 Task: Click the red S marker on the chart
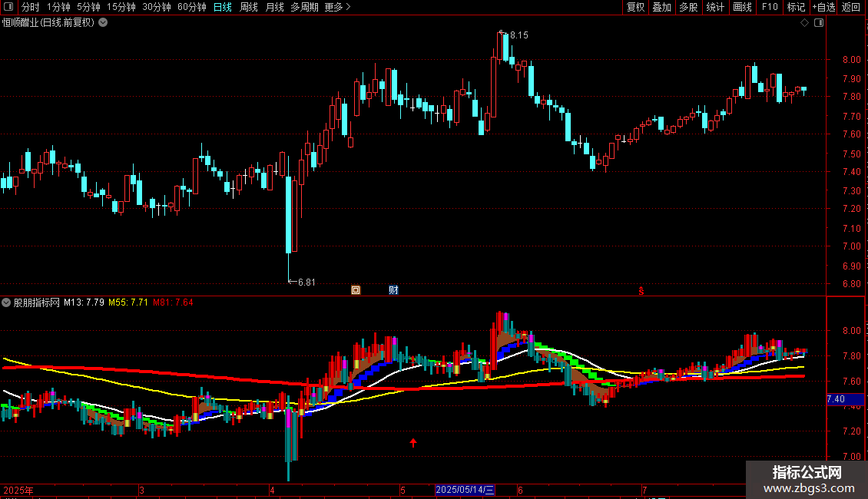[x=641, y=290]
